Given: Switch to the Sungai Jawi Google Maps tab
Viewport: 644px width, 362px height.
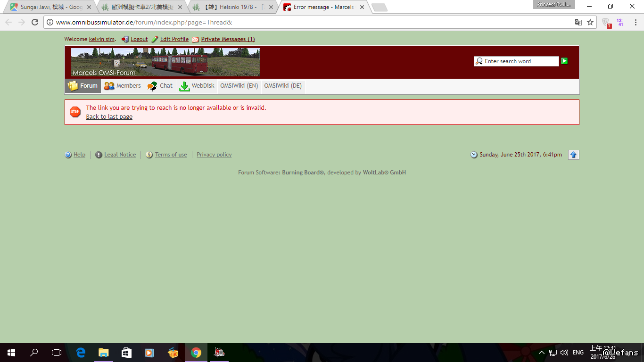Looking at the screenshot, I should point(51,7).
